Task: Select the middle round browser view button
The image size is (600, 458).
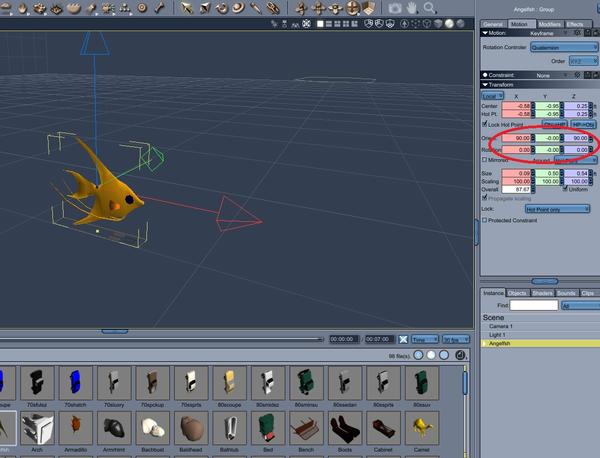Action: (x=431, y=355)
